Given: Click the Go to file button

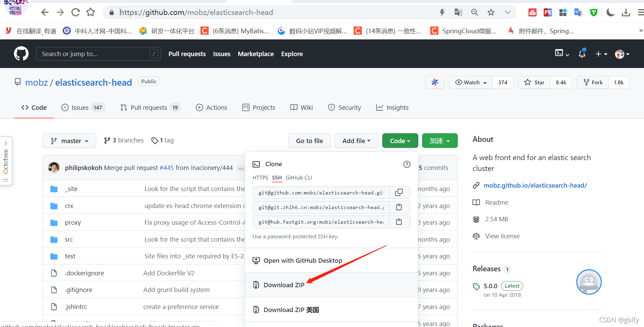Looking at the screenshot, I should (x=309, y=141).
